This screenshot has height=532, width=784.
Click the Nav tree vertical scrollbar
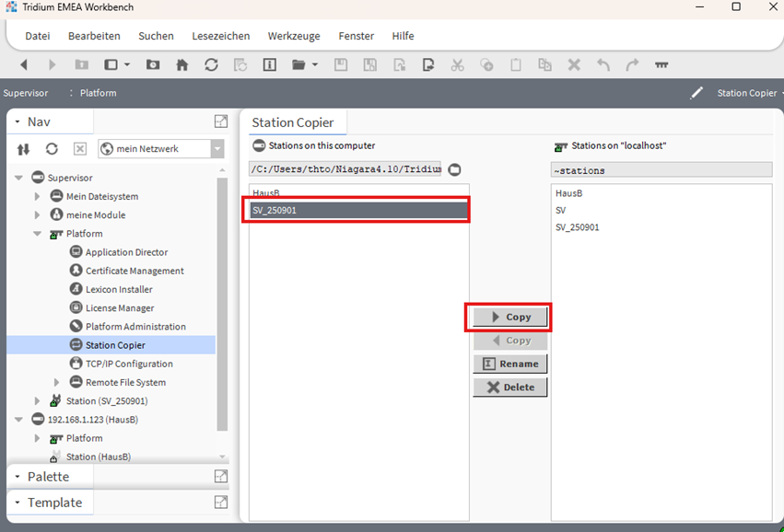coord(223,304)
